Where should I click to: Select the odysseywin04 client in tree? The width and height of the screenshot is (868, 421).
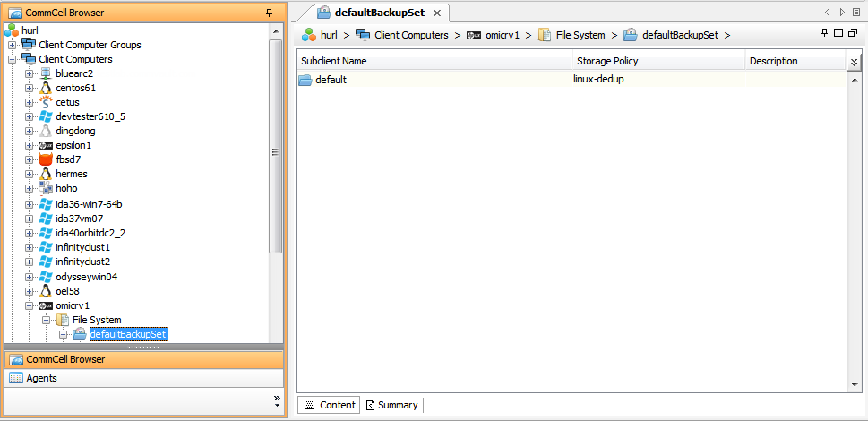[86, 277]
